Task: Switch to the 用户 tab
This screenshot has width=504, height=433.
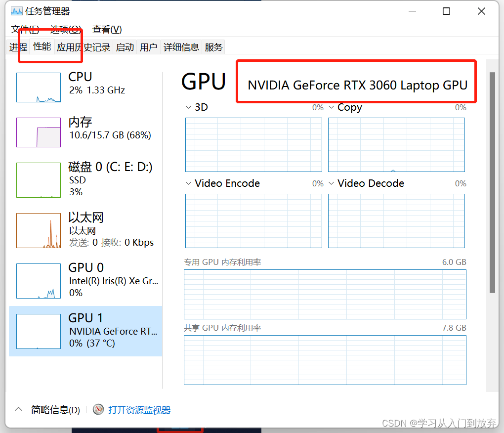Action: pos(149,47)
